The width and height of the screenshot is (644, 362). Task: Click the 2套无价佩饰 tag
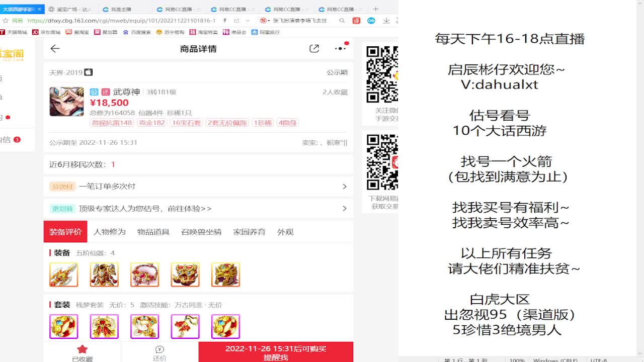227,123
